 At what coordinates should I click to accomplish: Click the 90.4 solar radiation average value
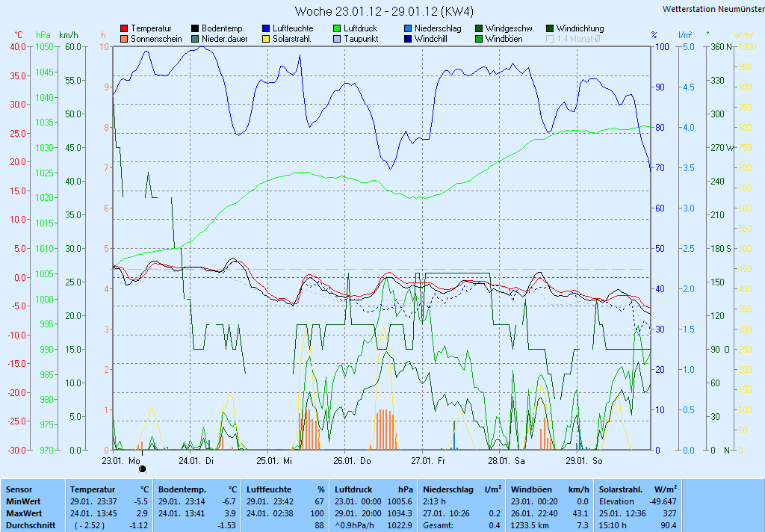(x=669, y=526)
